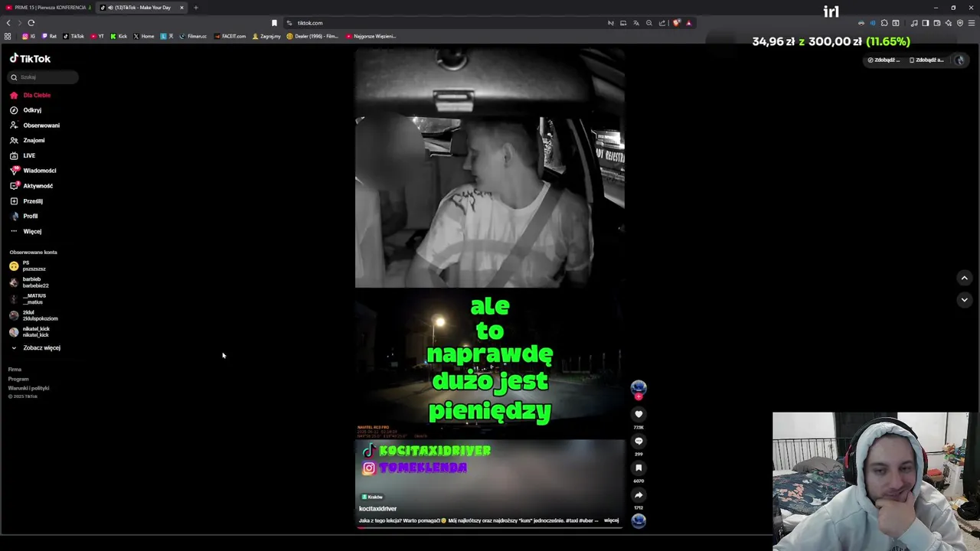This screenshot has width=980, height=551.
Task: Open the YT bookmark
Action: [97, 36]
